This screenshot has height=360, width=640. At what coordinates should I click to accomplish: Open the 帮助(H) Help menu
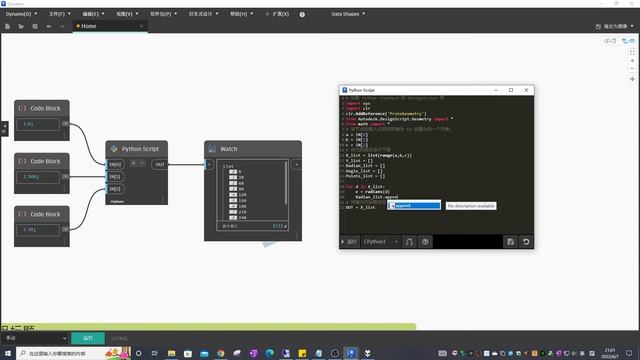point(241,14)
